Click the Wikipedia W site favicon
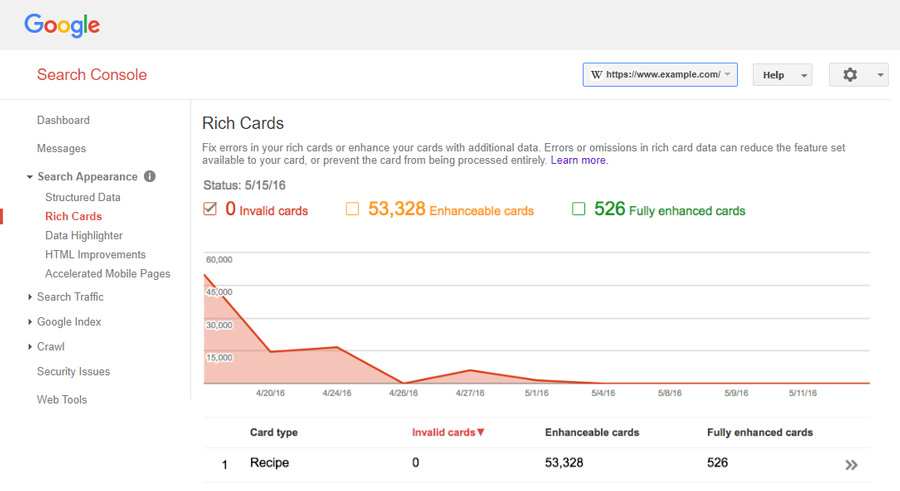Screen dimensions: 900x491 [x=596, y=75]
